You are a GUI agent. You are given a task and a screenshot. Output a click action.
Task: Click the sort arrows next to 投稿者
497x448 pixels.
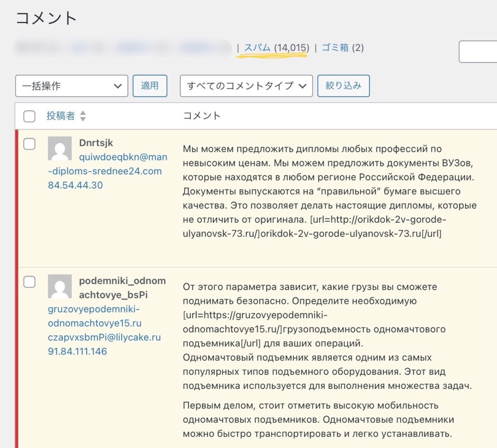[x=83, y=116]
